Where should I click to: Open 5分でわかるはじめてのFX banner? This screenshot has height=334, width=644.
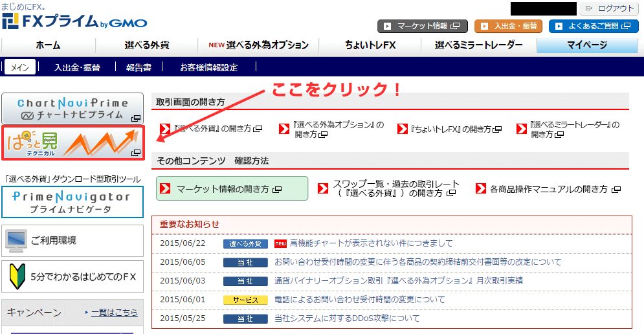72,276
